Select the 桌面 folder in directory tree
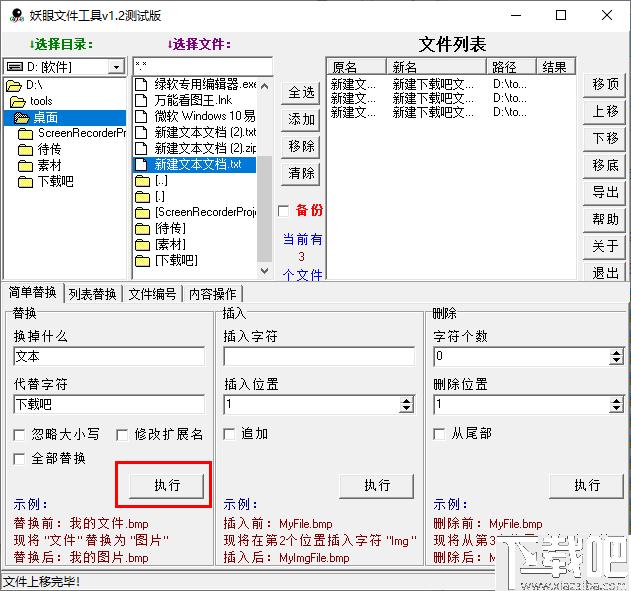Screen dimensions: 631x591 pyautogui.click(x=64, y=117)
